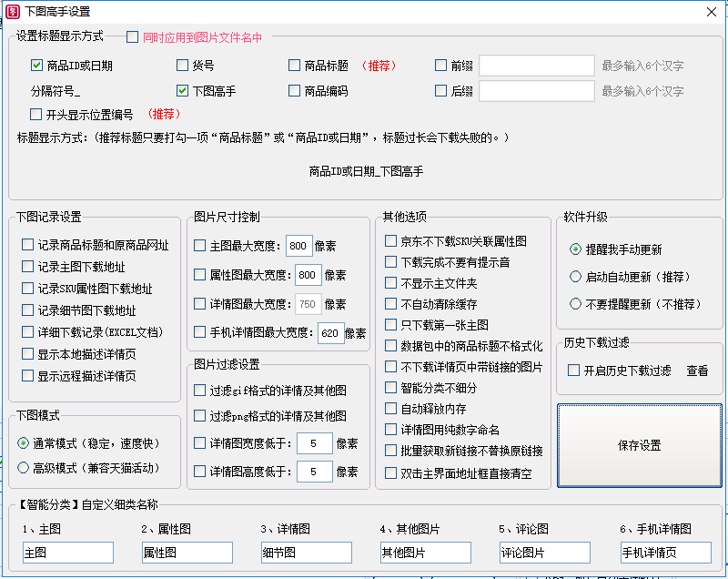728x579 pixels.
Task: Check the 商品标题 checkbox
Action: pos(295,66)
